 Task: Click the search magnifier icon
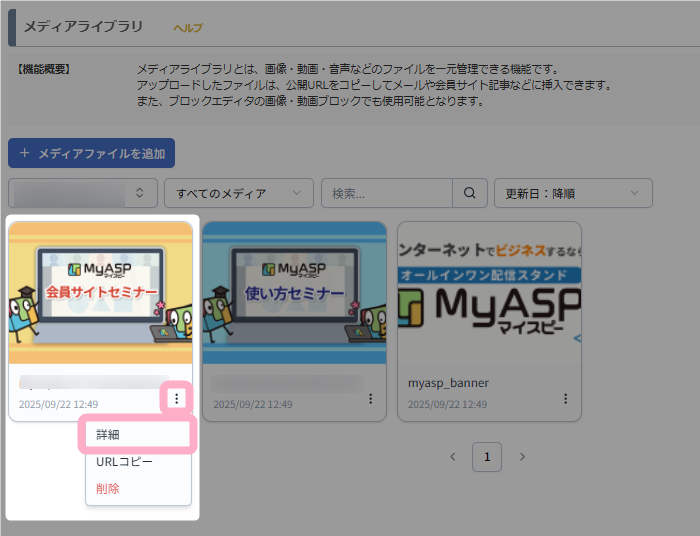pyautogui.click(x=469, y=193)
